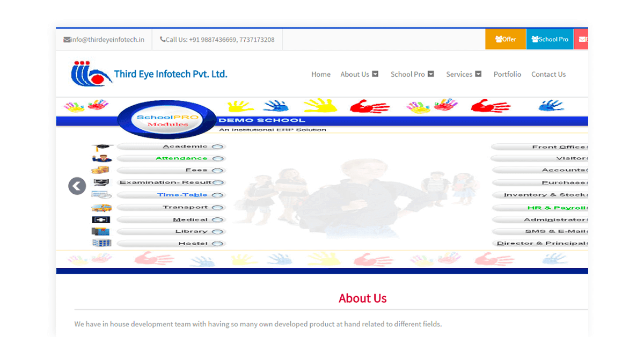Click the Front Office module label
644x337 pixels.
tap(559, 147)
